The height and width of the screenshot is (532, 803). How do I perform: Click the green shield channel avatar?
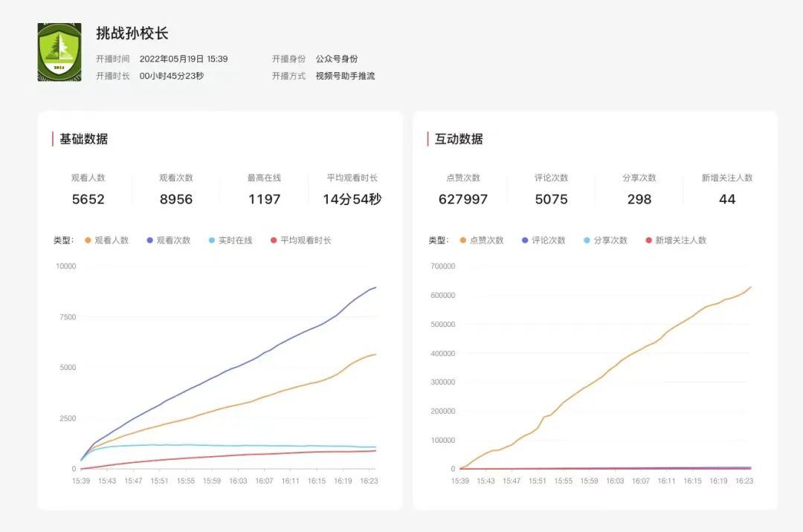[x=59, y=52]
